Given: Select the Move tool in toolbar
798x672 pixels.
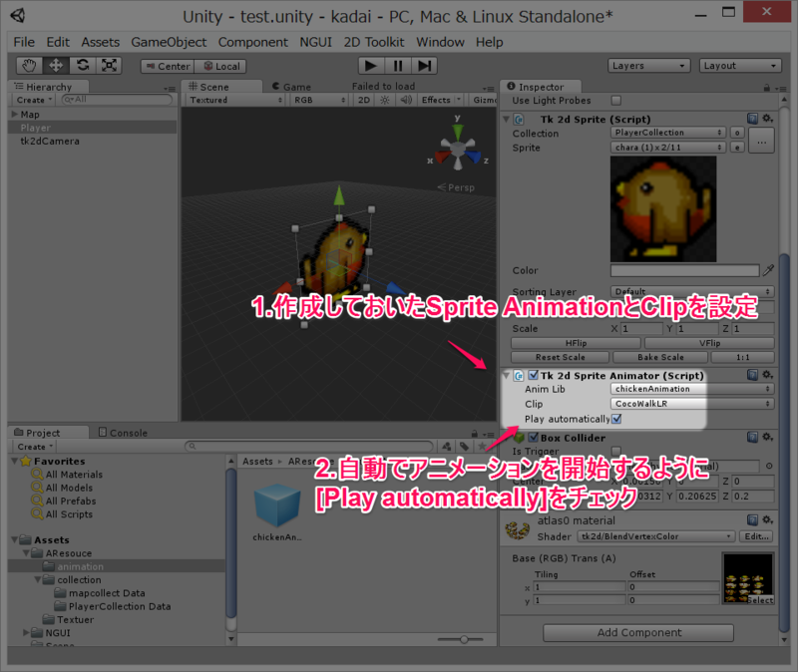Looking at the screenshot, I should point(56,66).
